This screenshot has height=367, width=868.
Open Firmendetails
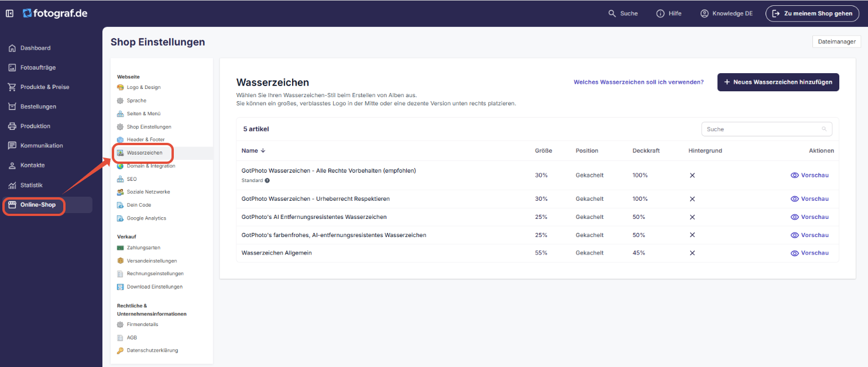coord(142,324)
